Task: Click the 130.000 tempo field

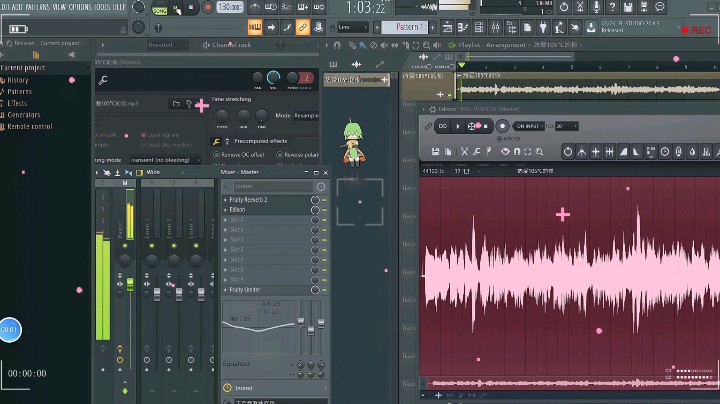Action: click(230, 7)
